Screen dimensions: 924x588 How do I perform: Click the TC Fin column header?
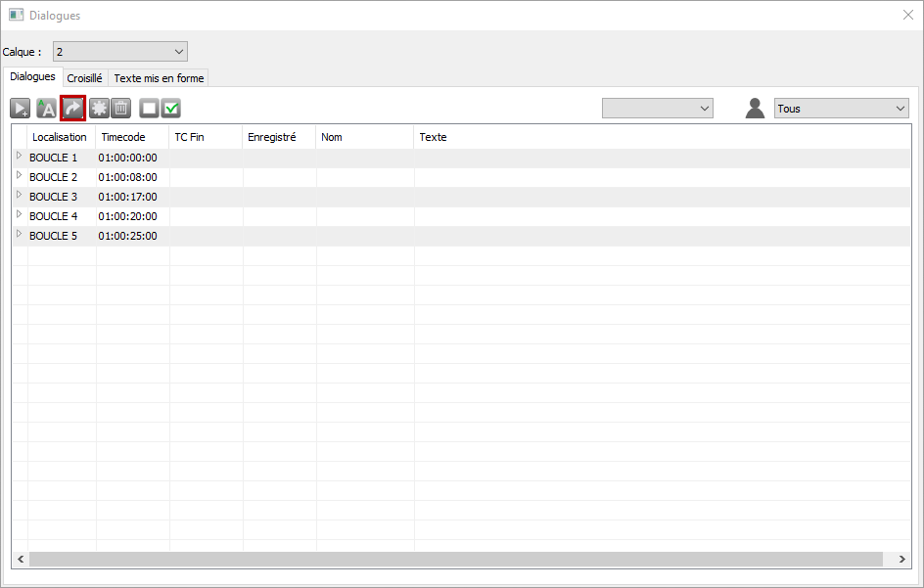(x=206, y=137)
